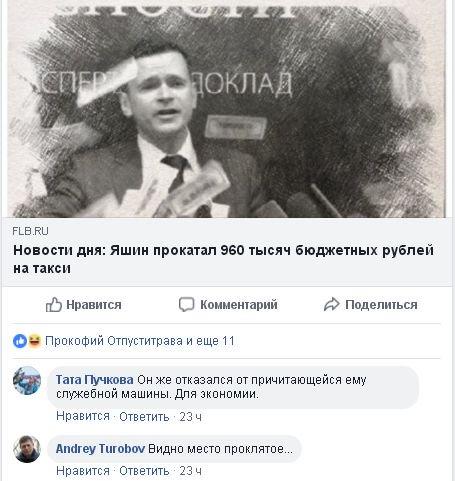
Task: Open the headline about Яшин and такси
Action: click(x=223, y=259)
